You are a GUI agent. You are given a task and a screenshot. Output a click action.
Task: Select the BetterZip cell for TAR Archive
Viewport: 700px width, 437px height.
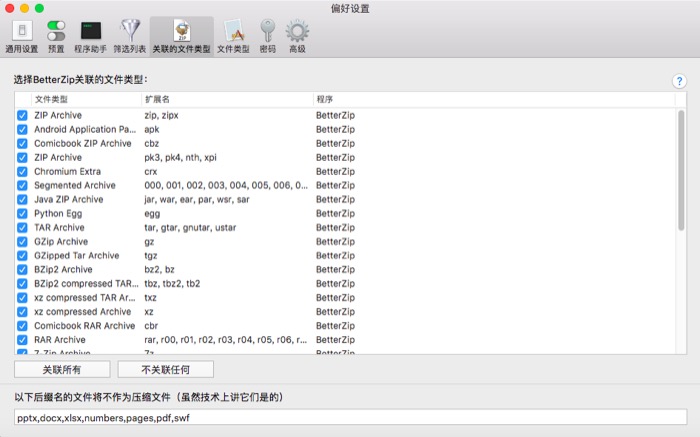tap(335, 228)
